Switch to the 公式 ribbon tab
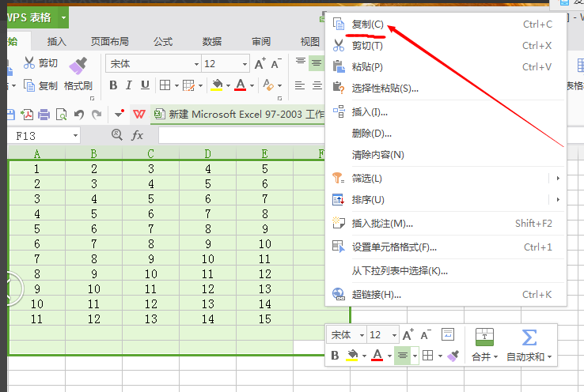The image size is (584, 392). pos(163,41)
